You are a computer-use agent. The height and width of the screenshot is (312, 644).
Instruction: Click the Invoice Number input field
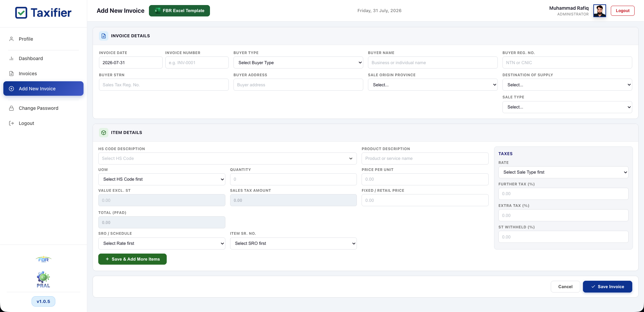point(197,62)
